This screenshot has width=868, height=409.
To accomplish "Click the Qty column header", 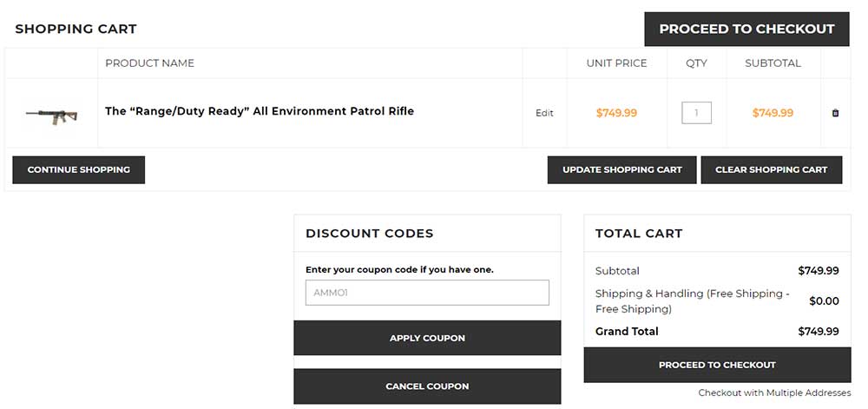I will pyautogui.click(x=696, y=63).
